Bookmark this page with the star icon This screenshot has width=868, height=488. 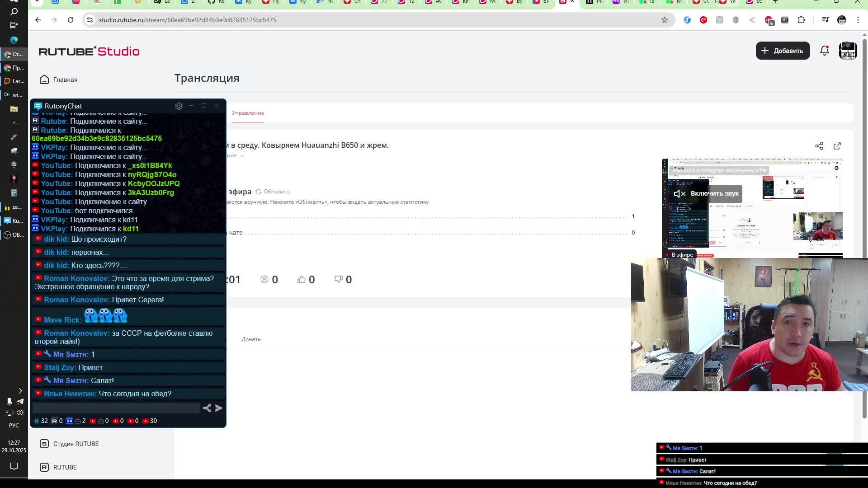[x=664, y=20]
